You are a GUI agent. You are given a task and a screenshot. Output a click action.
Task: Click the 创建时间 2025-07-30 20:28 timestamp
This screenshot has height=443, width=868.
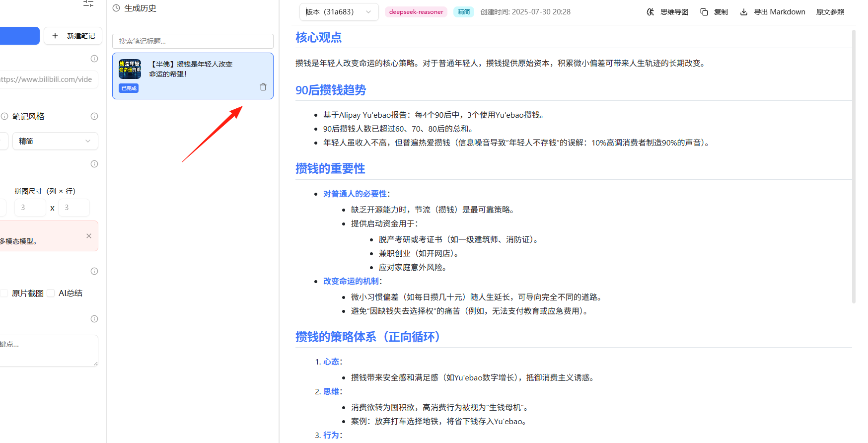(x=525, y=12)
